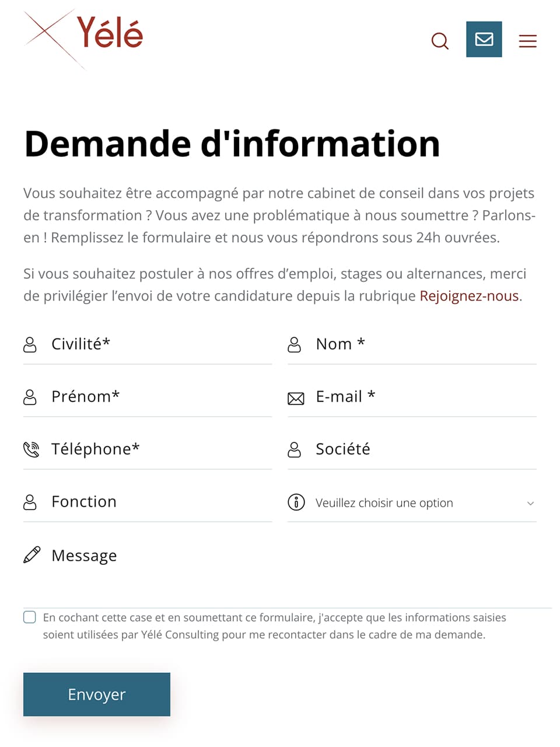Click the envelope icon beside E-mail

pyautogui.click(x=296, y=399)
